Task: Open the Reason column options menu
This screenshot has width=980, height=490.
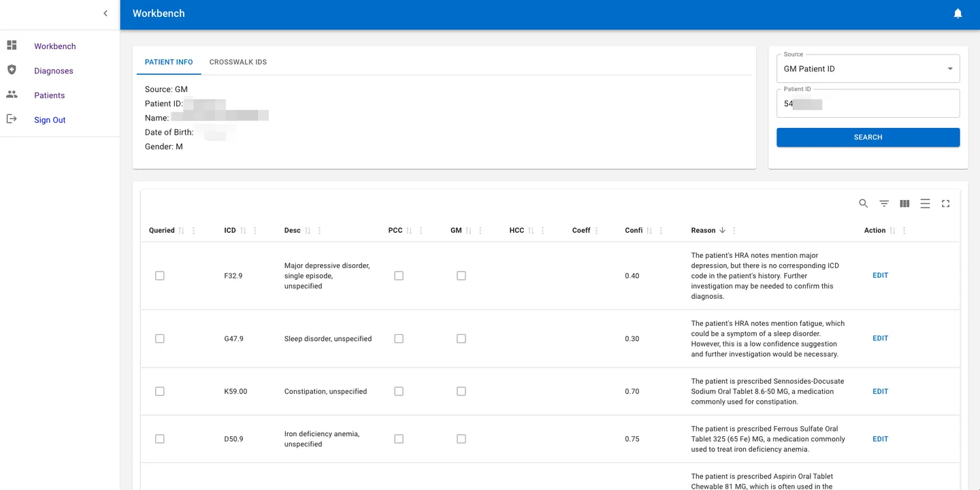Action: click(x=735, y=230)
